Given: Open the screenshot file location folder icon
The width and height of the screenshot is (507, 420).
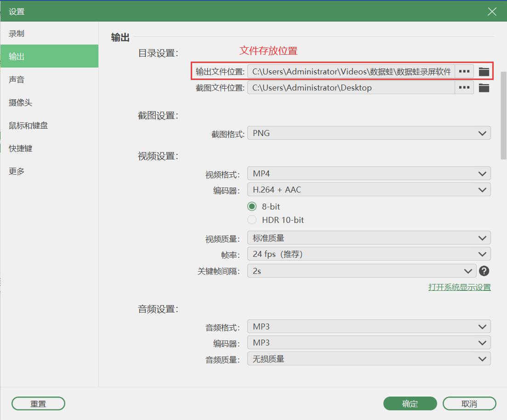Looking at the screenshot, I should point(484,88).
